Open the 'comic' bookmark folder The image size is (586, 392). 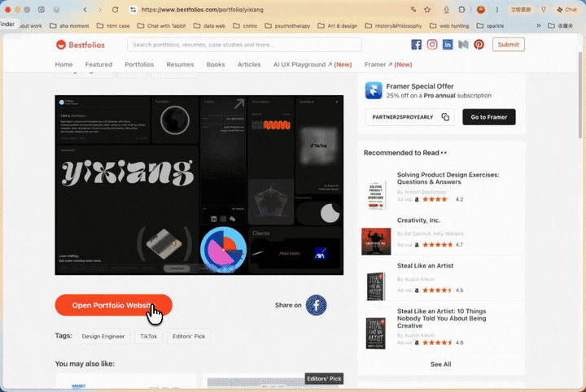coord(245,26)
